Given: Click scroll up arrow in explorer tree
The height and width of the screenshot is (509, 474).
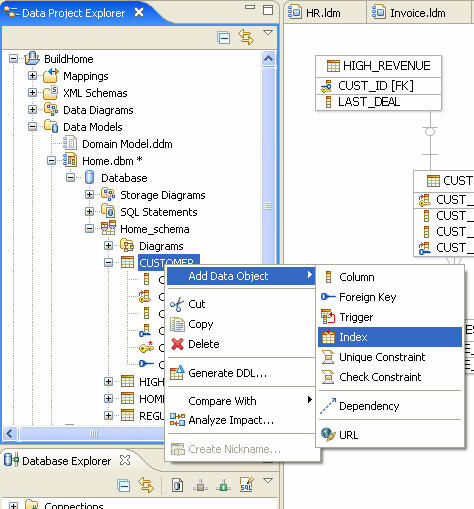Looking at the screenshot, I should (269, 59).
